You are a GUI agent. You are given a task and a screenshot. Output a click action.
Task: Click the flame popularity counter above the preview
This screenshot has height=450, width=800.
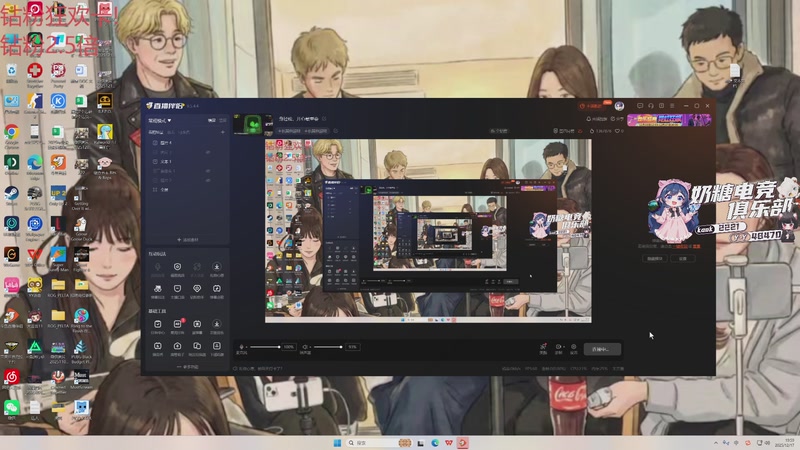tap(601, 131)
